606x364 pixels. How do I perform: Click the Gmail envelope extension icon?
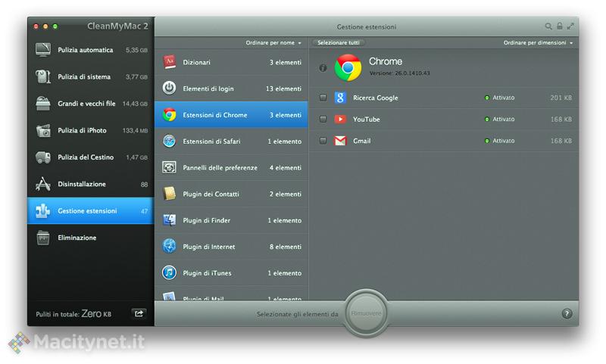340,141
